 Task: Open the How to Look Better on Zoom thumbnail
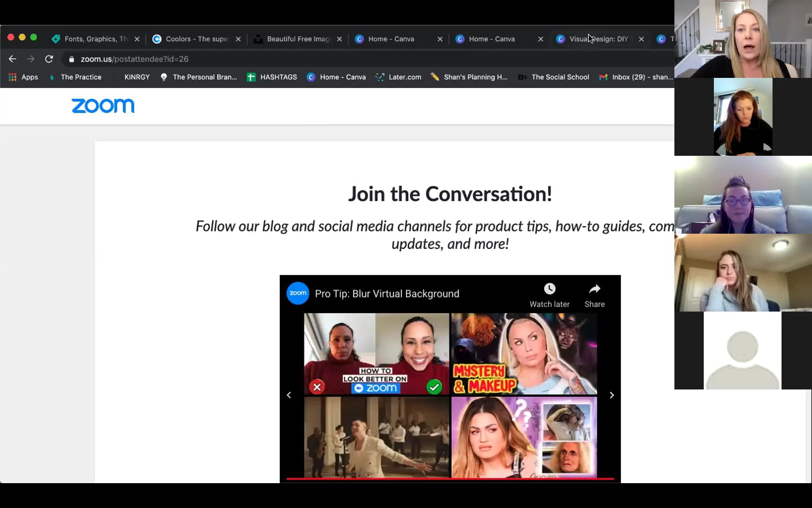[377, 354]
